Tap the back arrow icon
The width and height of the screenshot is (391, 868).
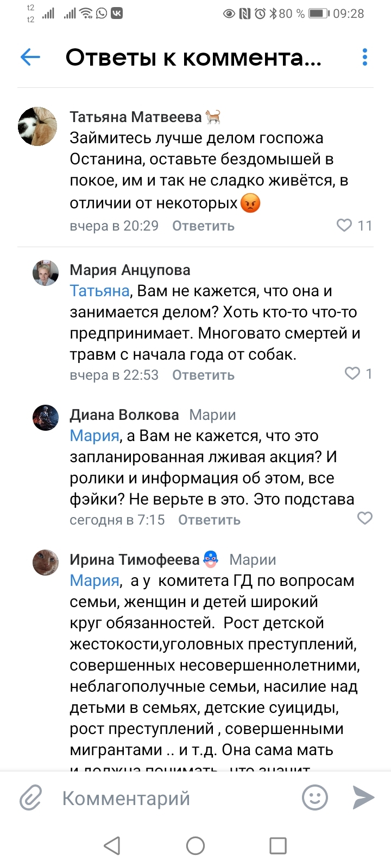30,57
